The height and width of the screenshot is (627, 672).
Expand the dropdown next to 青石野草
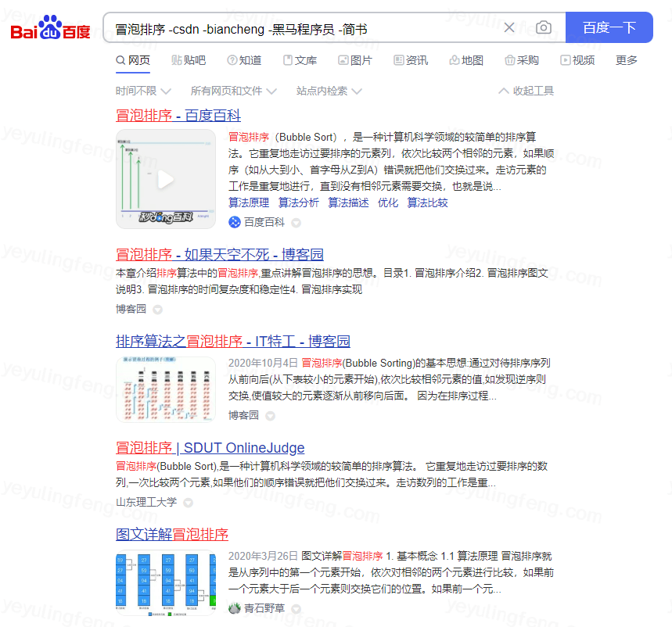(x=296, y=608)
